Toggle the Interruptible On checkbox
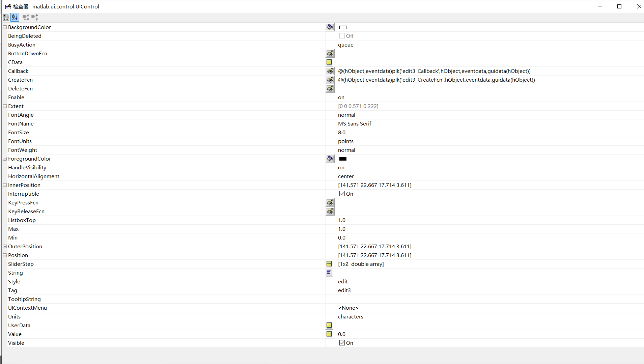 pyautogui.click(x=342, y=194)
